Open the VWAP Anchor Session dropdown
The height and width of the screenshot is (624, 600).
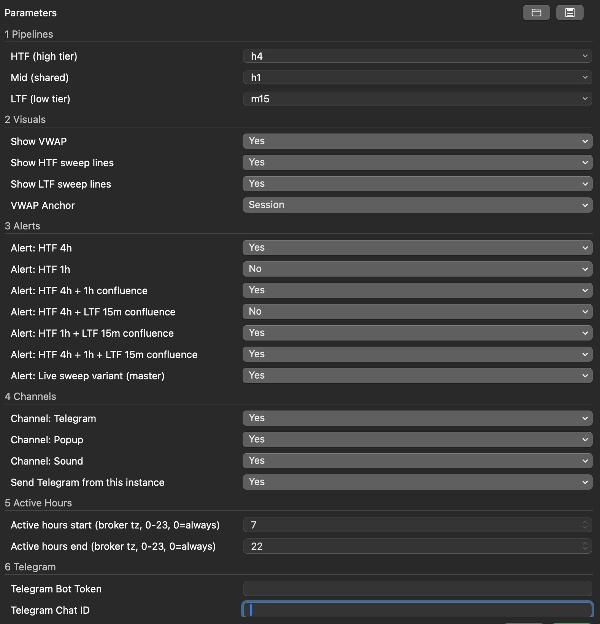click(418, 205)
